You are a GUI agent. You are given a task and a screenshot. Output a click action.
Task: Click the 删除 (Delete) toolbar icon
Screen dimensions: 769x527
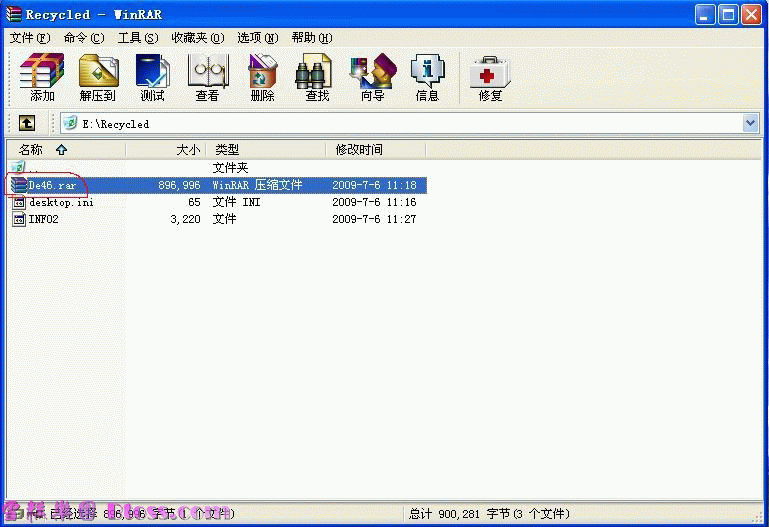(x=262, y=71)
